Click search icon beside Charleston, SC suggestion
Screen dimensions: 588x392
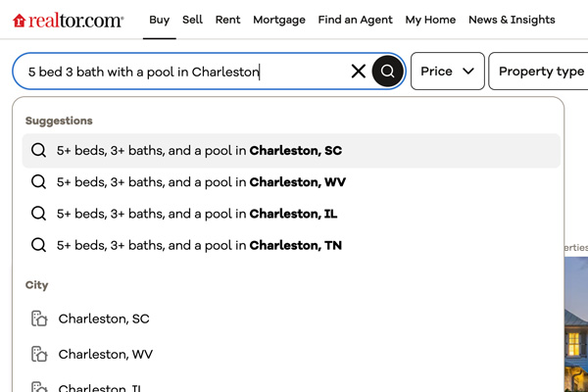coord(39,151)
